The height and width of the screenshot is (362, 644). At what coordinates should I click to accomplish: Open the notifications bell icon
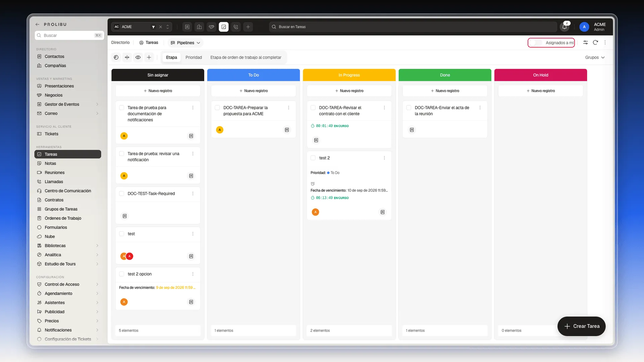(x=565, y=27)
